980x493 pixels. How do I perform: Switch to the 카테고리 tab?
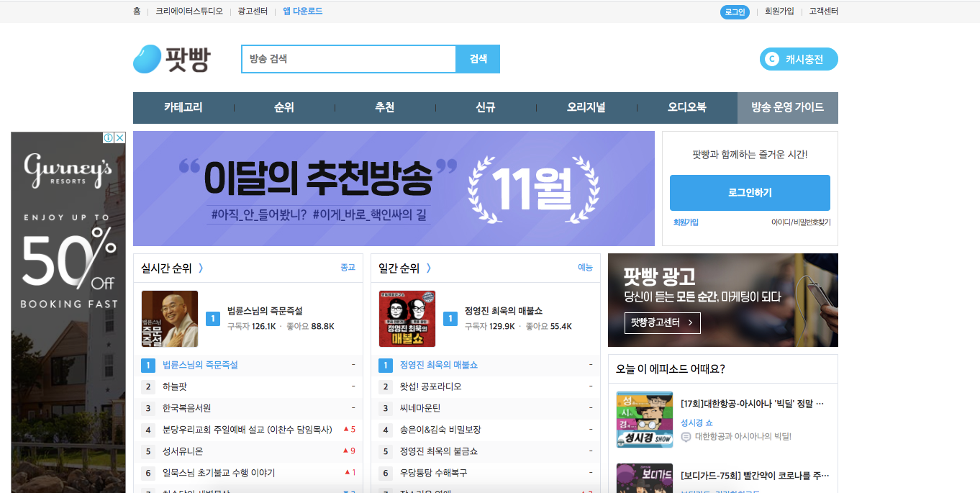[x=183, y=107]
